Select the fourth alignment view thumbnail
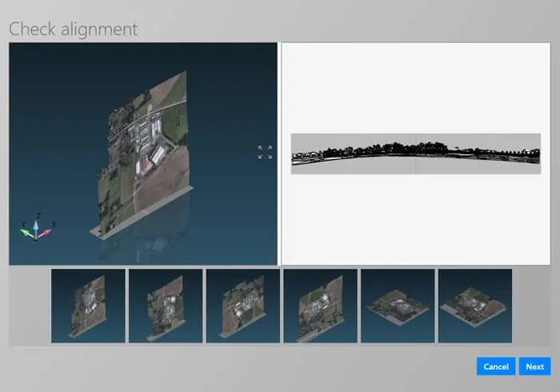Viewport: 560px width, 392px height. pyautogui.click(x=320, y=306)
